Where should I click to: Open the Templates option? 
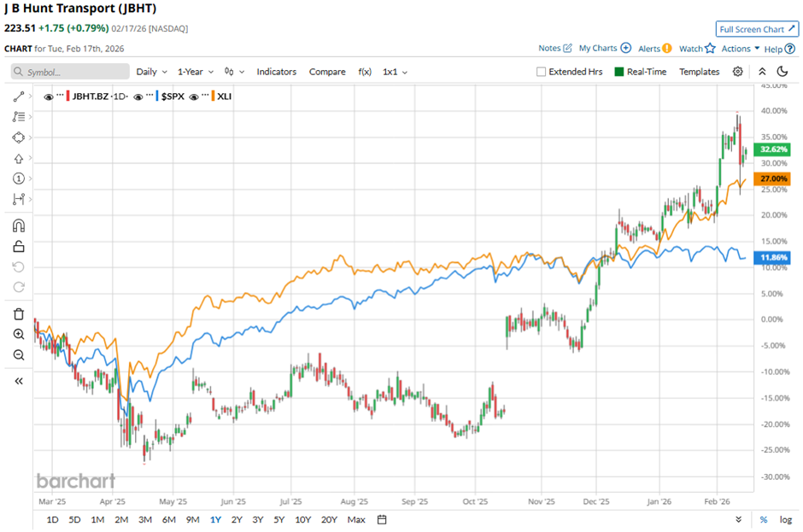coord(699,72)
